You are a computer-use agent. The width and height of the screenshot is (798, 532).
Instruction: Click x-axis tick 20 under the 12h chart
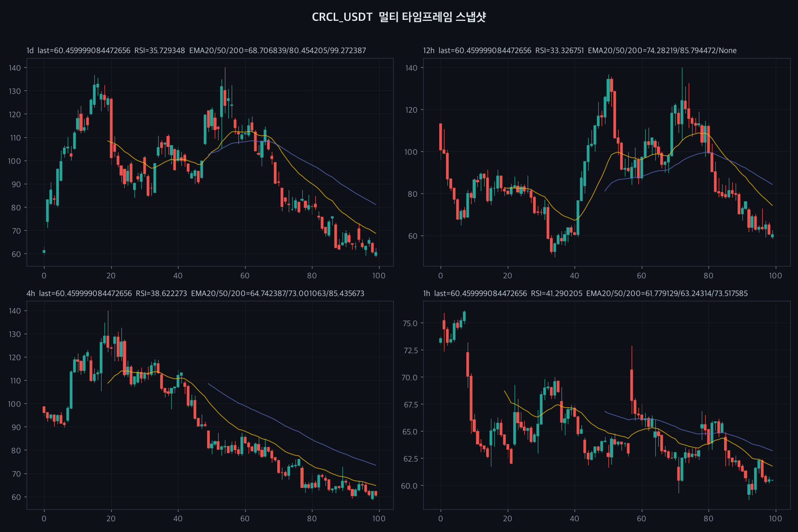(x=507, y=275)
